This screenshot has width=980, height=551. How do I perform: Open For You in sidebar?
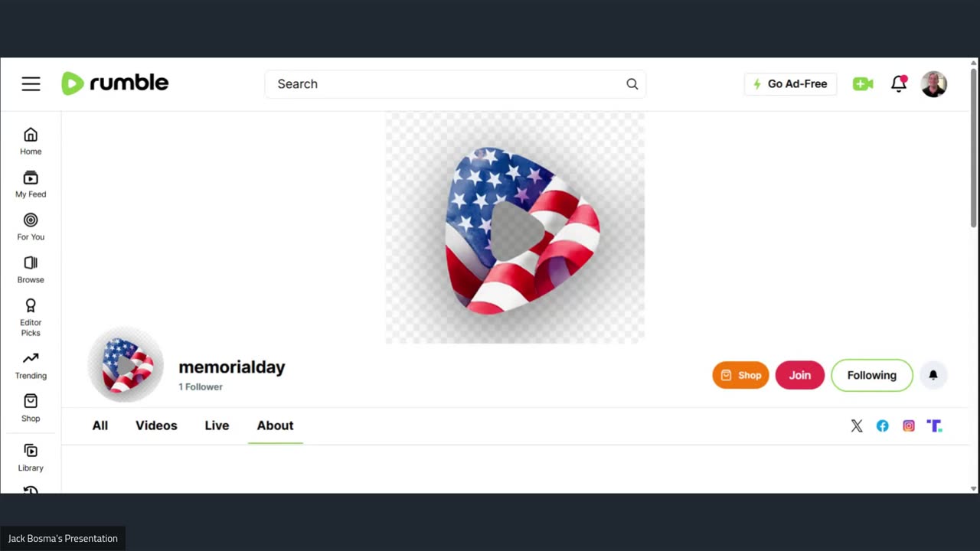pos(31,227)
